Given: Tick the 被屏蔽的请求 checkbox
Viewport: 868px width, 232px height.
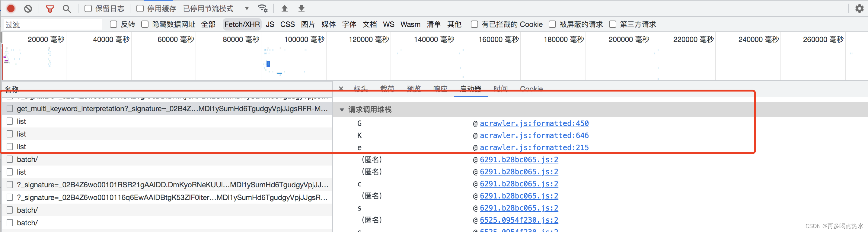Looking at the screenshot, I should pyautogui.click(x=552, y=24).
